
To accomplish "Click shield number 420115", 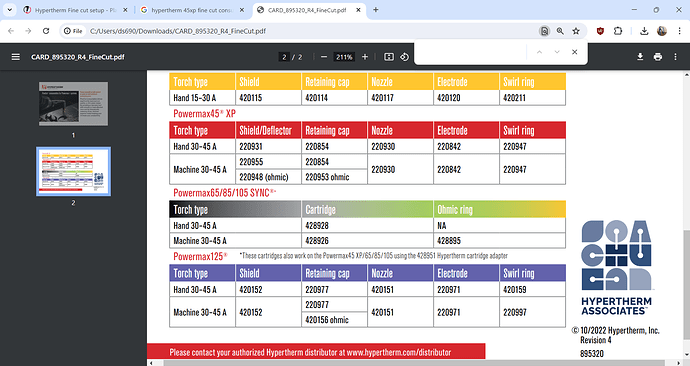I will click(250, 98).
